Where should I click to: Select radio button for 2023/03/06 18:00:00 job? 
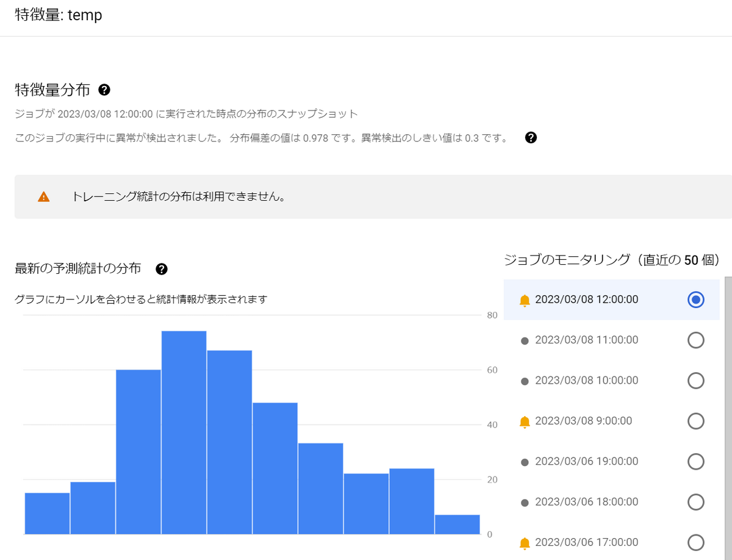(x=696, y=502)
